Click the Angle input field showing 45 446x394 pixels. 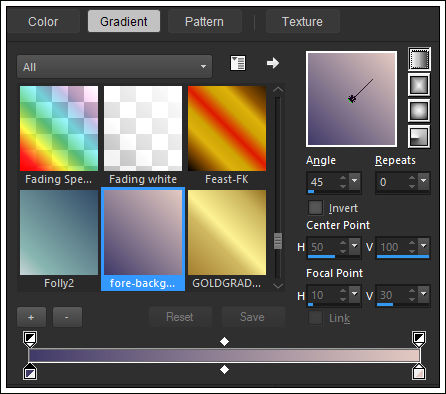point(323,182)
